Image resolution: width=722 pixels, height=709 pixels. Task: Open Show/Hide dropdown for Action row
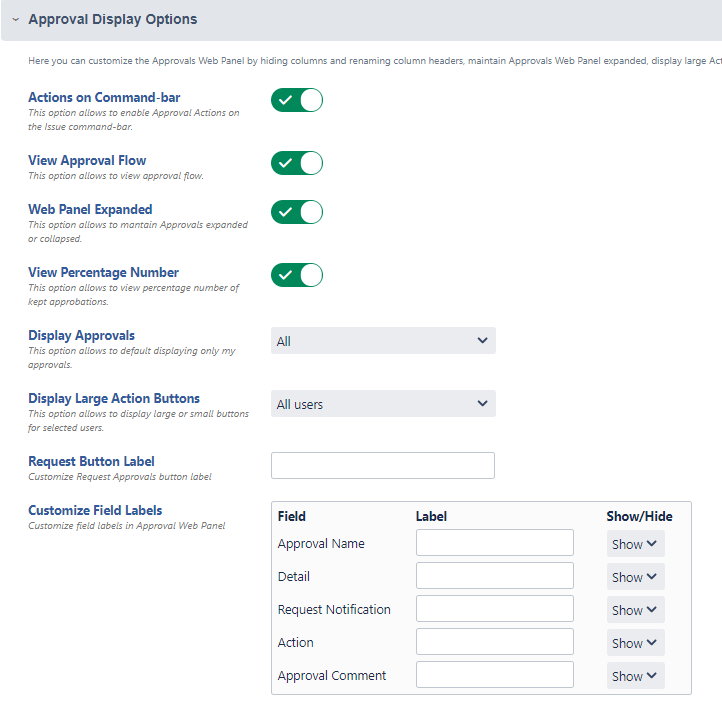click(x=635, y=643)
